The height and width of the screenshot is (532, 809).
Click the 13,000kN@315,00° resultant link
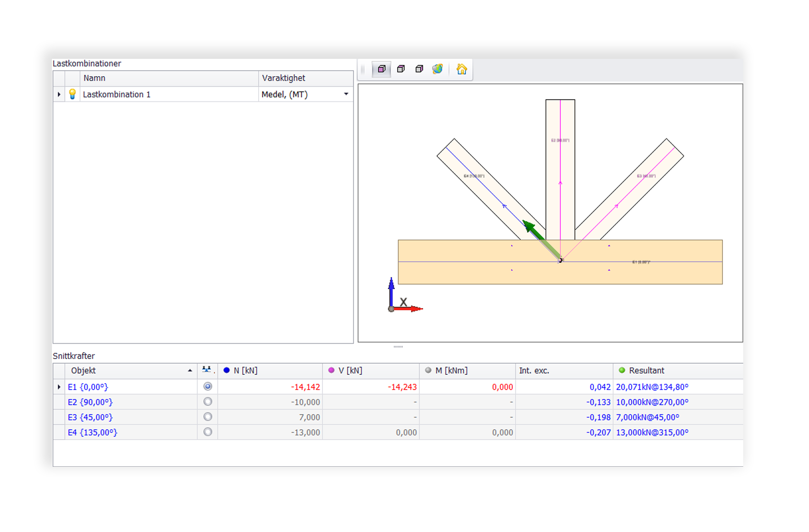[x=652, y=432]
